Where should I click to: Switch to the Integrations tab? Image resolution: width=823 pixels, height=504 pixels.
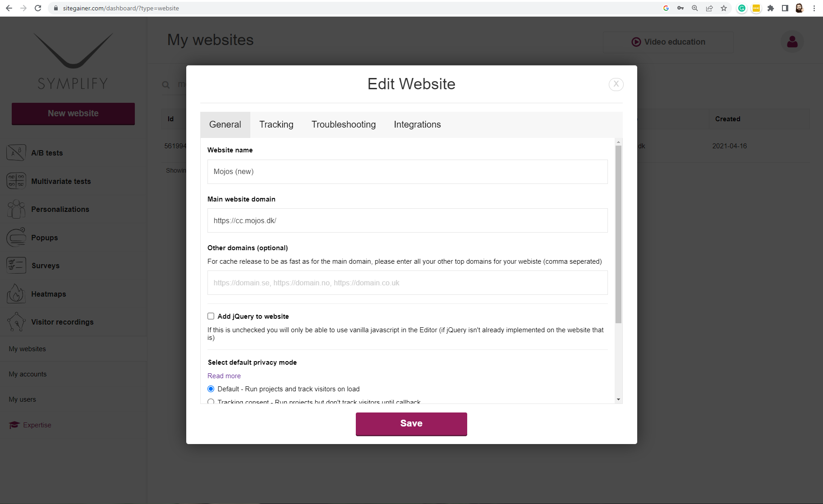point(417,124)
